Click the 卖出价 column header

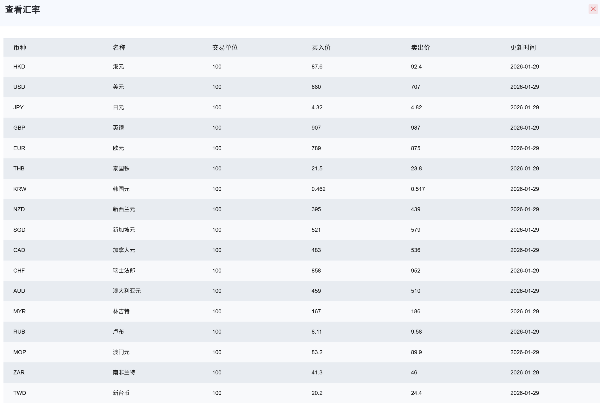click(x=420, y=47)
